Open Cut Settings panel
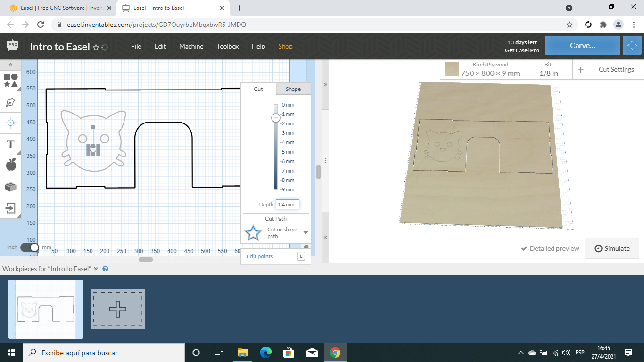The height and width of the screenshot is (362, 644). coord(616,69)
